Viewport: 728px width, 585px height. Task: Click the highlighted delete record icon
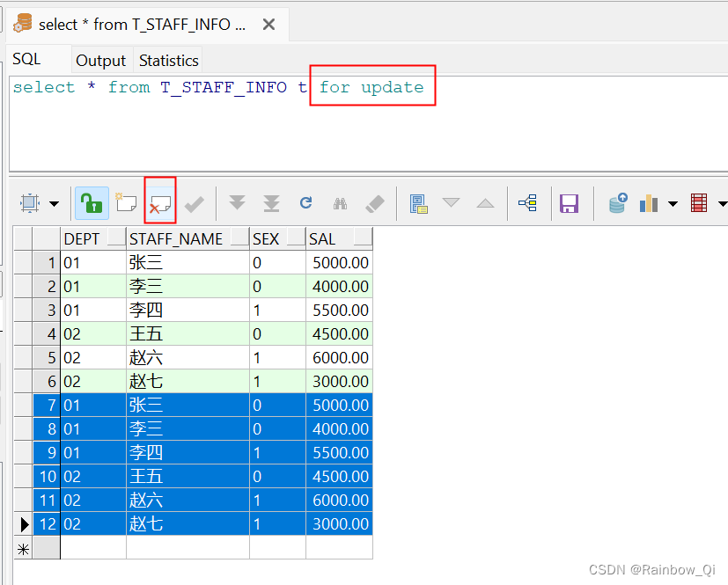159,202
